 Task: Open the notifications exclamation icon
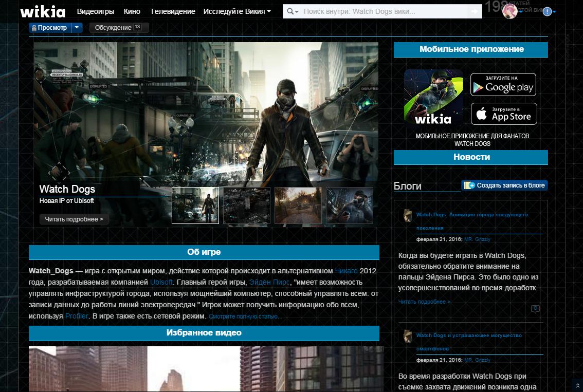pos(547,11)
